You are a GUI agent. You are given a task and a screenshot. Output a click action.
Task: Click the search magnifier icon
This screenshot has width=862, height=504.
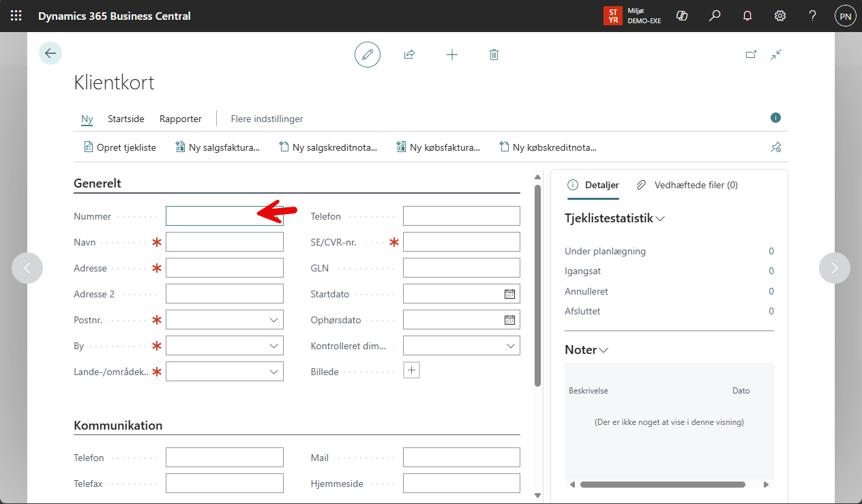coord(715,16)
